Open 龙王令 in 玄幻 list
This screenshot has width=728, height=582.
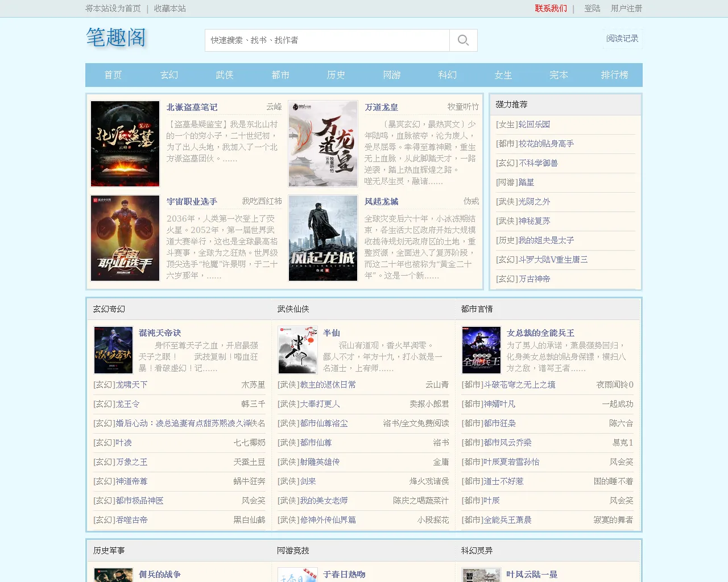(x=127, y=404)
